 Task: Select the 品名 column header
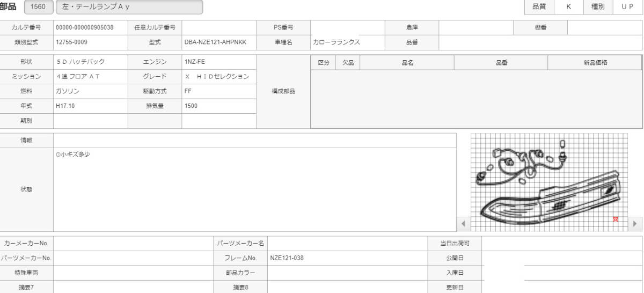click(x=407, y=63)
